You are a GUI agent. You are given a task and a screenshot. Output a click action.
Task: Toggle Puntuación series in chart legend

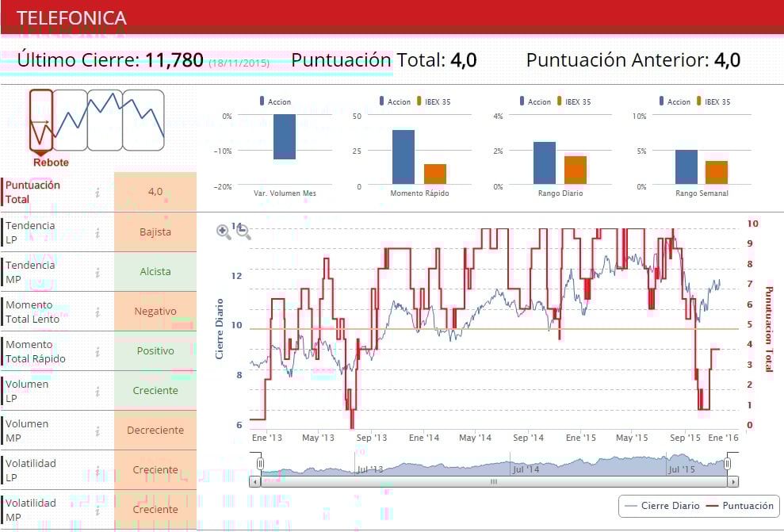coord(740,506)
